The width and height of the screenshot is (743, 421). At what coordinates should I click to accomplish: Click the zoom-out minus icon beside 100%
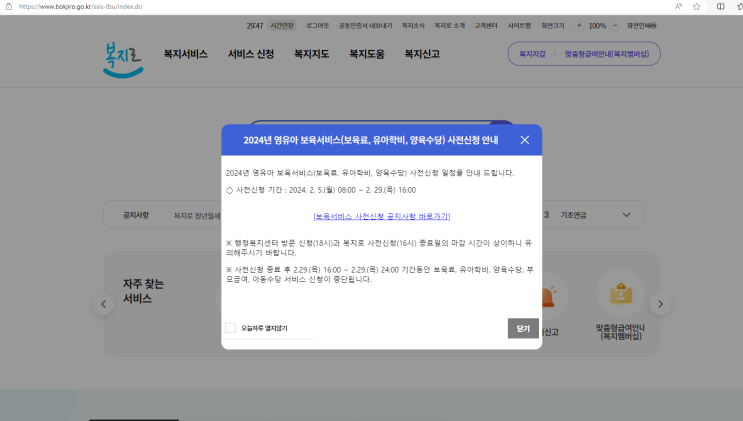point(615,25)
